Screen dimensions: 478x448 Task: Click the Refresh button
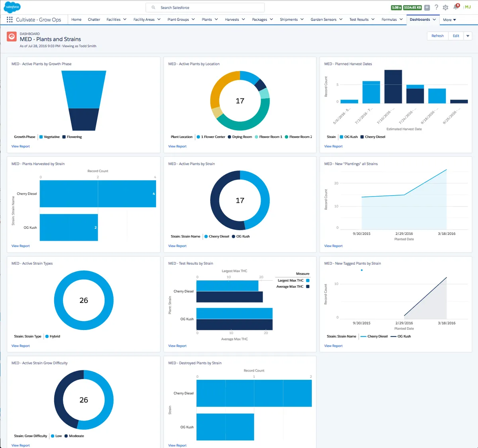pos(437,36)
